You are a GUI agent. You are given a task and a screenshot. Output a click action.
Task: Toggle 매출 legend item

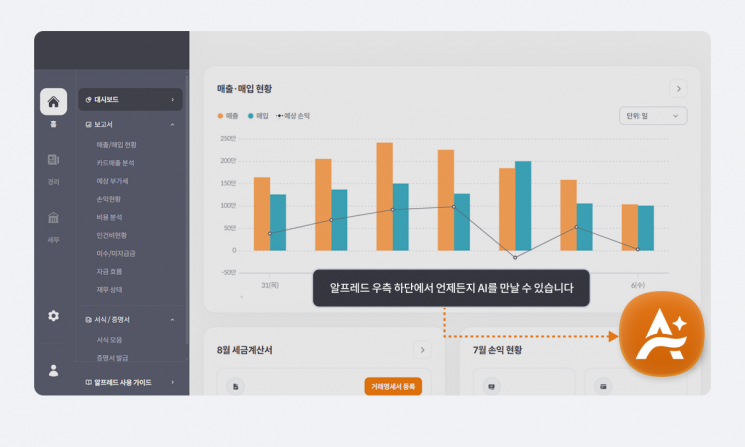[228, 116]
